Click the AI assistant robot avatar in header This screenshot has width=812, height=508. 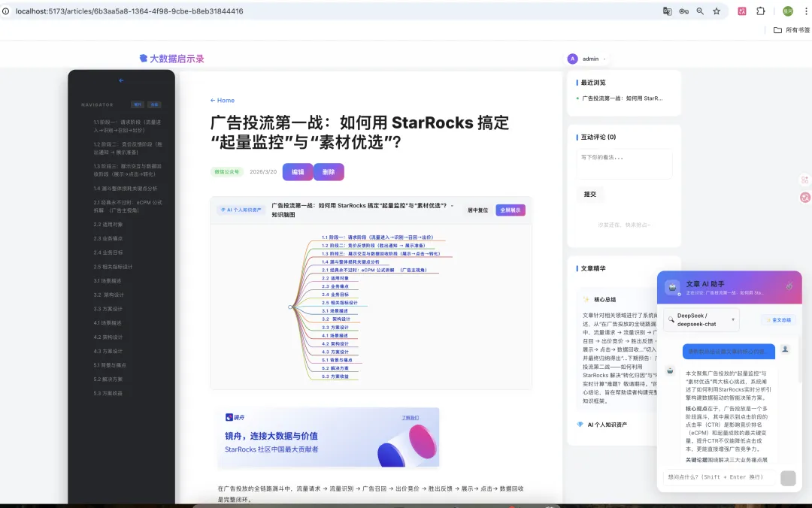coord(672,287)
